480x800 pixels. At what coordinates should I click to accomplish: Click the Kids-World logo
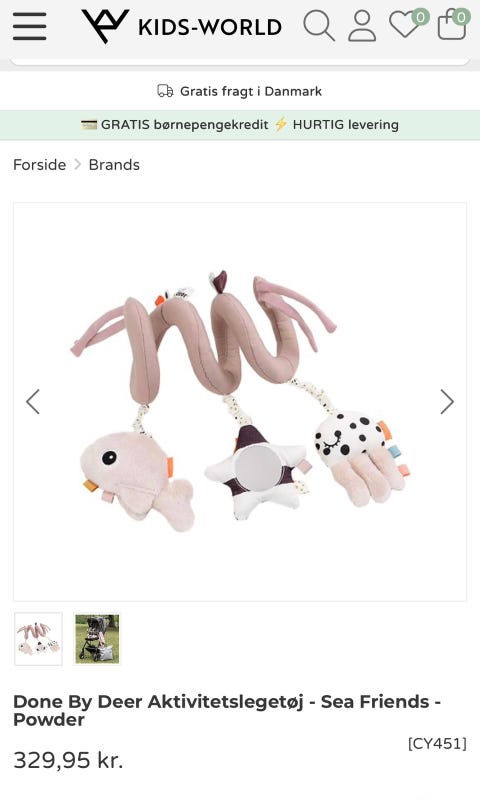[182, 26]
